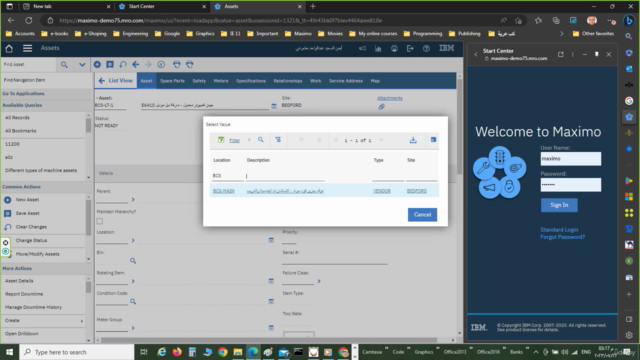Click the dialog search magnifier icon
This screenshot has width=640, height=360.
[x=260, y=140]
